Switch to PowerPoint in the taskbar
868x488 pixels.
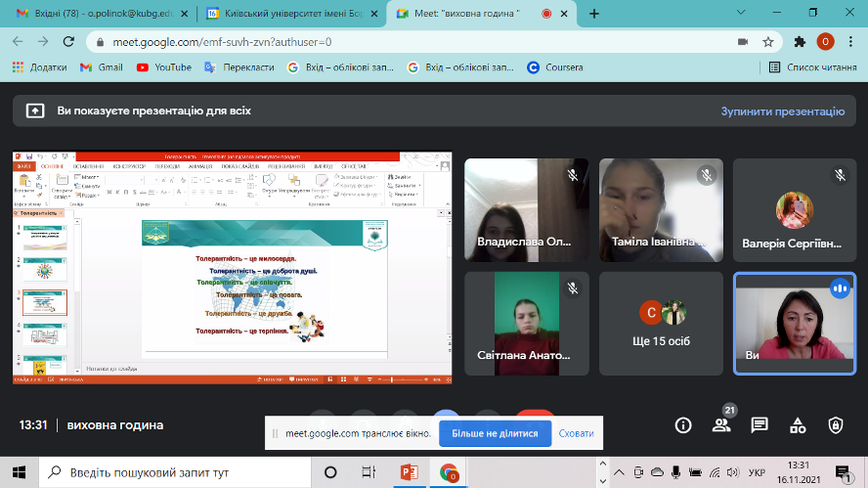click(x=409, y=472)
